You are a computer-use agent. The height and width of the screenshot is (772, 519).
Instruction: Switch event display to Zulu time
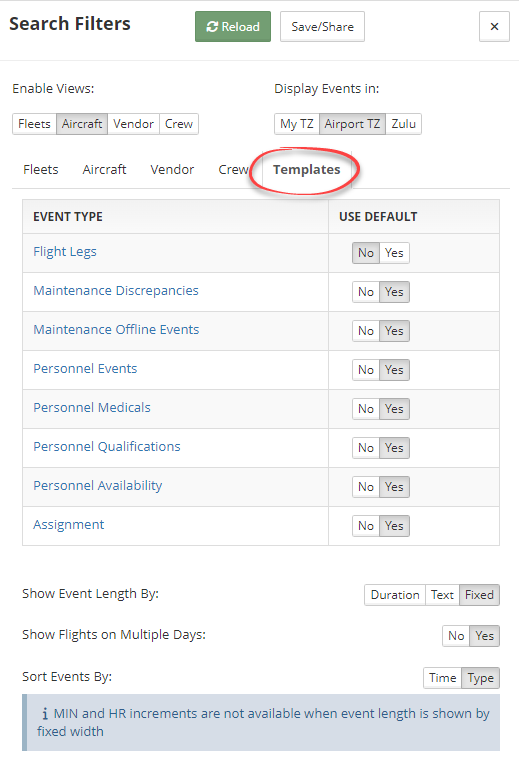[404, 124]
